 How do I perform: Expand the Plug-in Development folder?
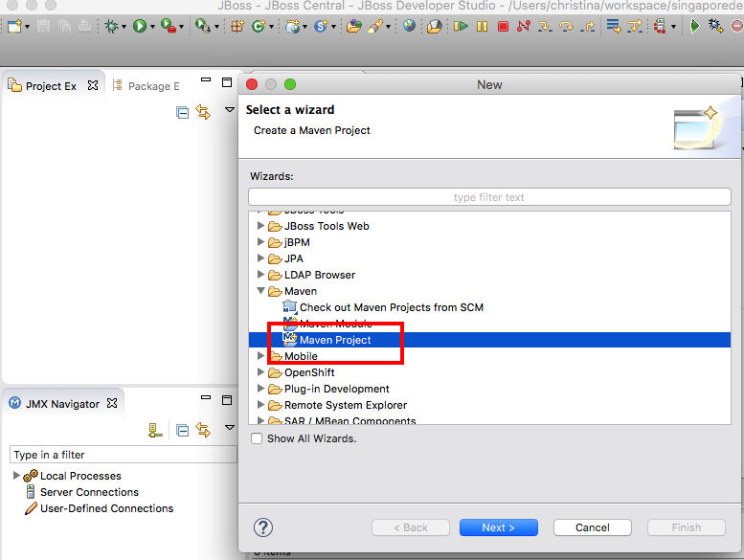260,388
